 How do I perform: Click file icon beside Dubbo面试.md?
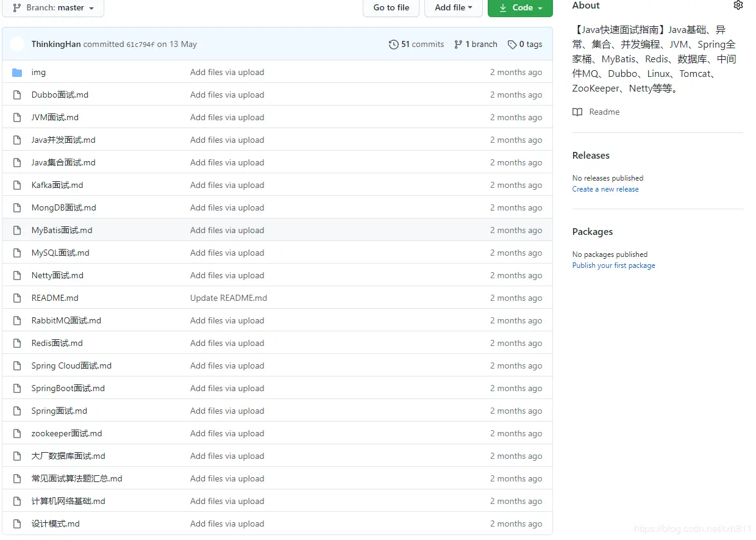tap(17, 95)
